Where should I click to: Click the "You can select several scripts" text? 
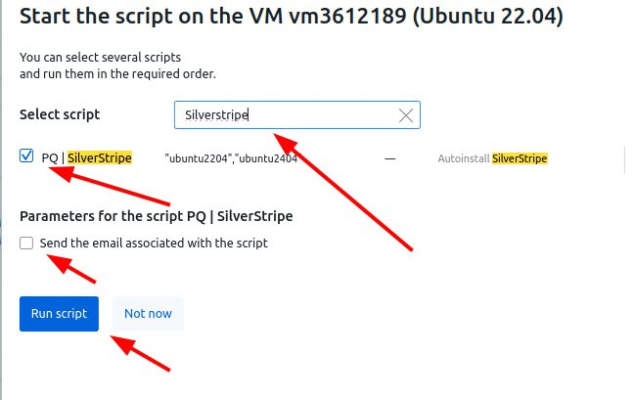point(100,57)
